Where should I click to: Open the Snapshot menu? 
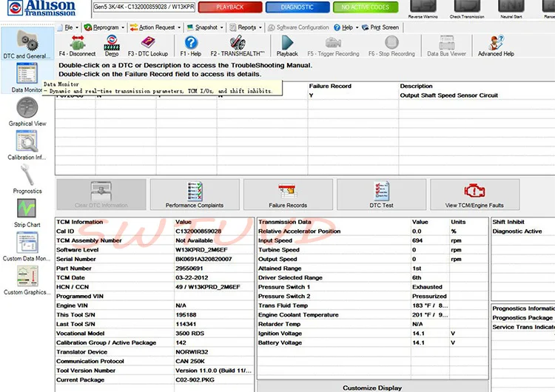coord(205,27)
